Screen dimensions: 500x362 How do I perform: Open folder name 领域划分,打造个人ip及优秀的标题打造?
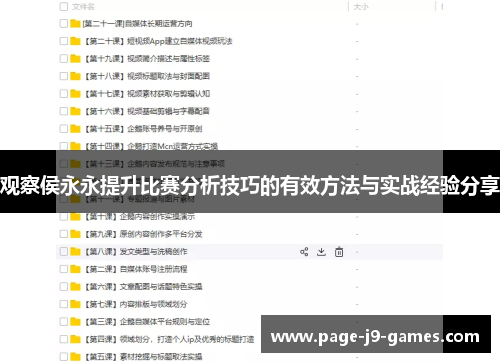(x=187, y=339)
